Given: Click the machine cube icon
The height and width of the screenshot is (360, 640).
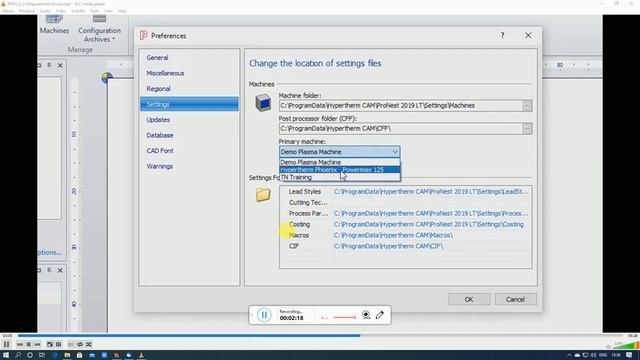Looking at the screenshot, I should [x=263, y=103].
